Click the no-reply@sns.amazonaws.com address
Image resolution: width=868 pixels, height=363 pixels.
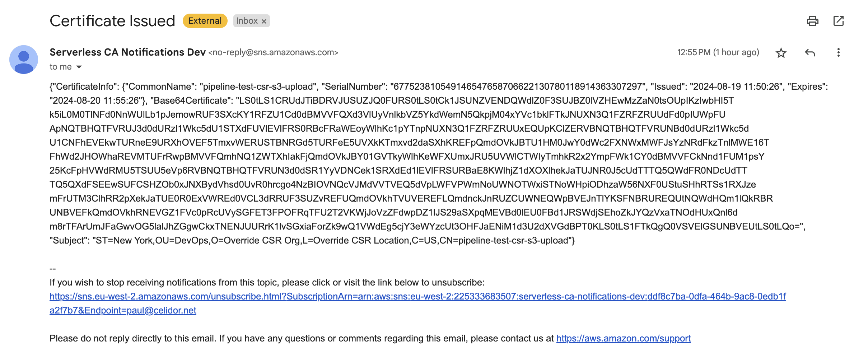(x=273, y=52)
